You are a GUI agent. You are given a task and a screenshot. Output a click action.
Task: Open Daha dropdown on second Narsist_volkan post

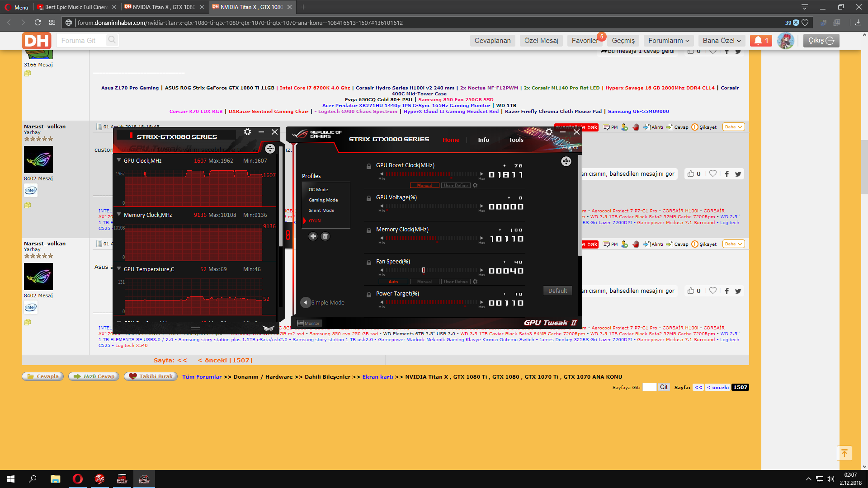[x=733, y=244]
